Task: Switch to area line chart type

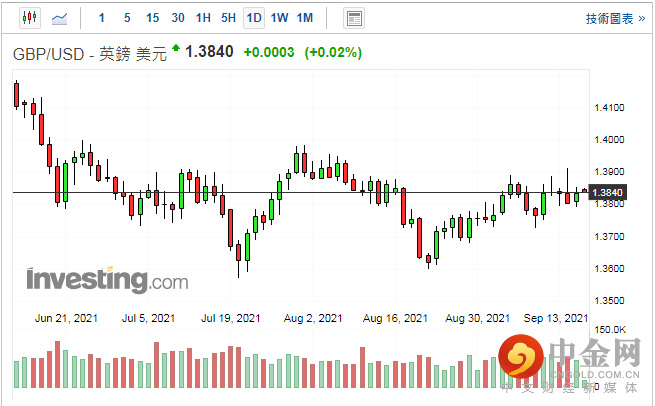Action: pyautogui.click(x=60, y=18)
